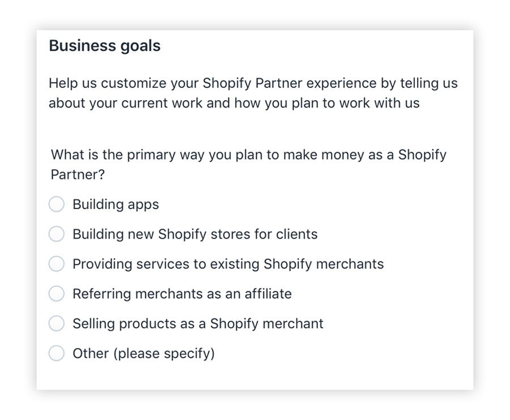Choose Building new Shopify stores for clients radio
Screen dimensions: 510x420
click(x=56, y=234)
